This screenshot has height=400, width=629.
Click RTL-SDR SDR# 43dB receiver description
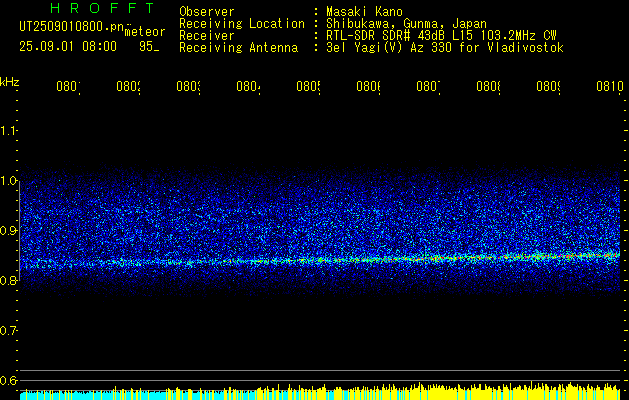click(441, 36)
